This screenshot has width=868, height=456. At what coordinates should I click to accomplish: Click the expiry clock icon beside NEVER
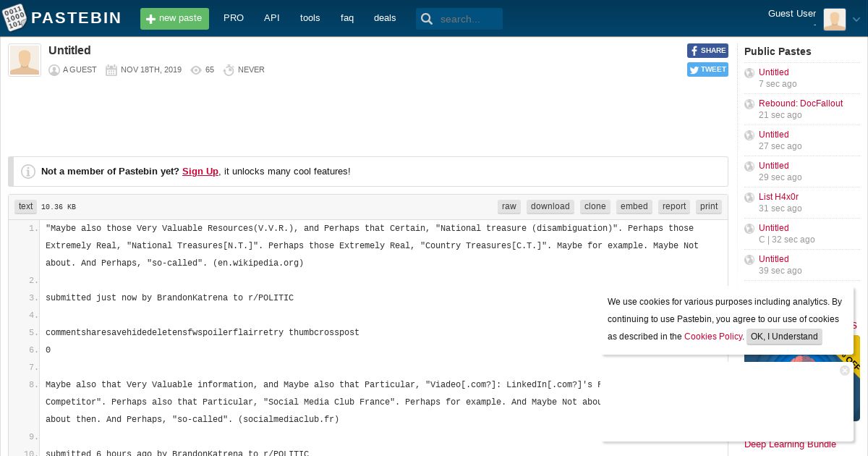[229, 70]
